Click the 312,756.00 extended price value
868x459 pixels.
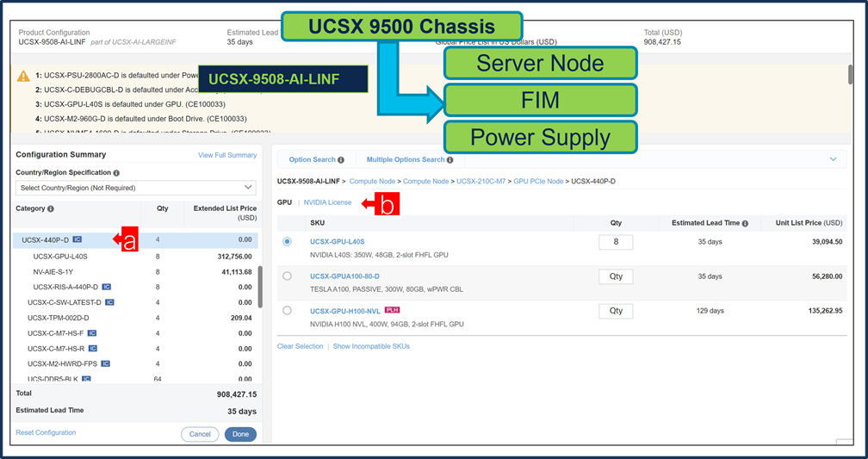pyautogui.click(x=234, y=257)
